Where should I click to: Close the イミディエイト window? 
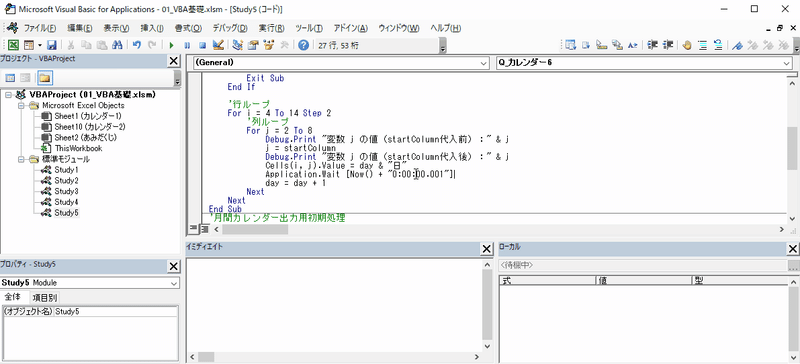[x=487, y=249]
